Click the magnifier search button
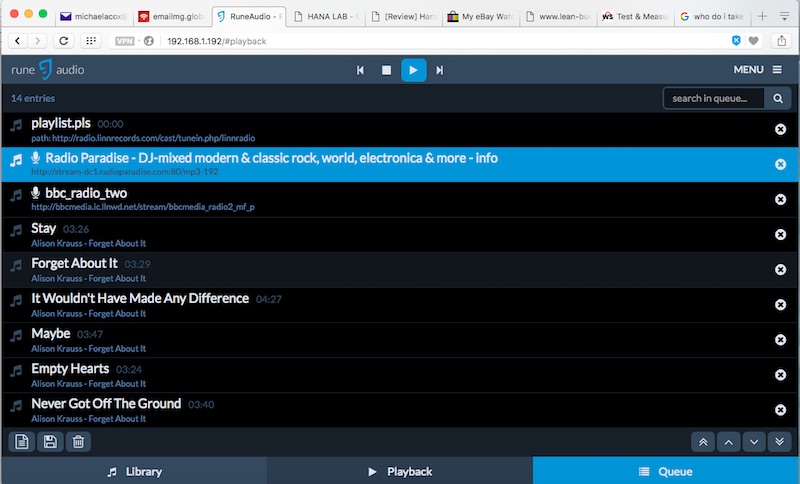 (x=778, y=98)
